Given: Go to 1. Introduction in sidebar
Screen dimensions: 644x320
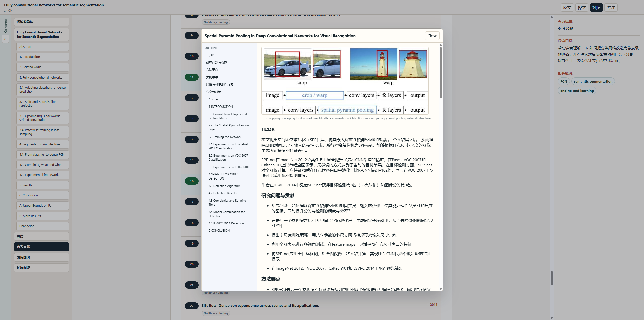Looking at the screenshot, I should [43, 57].
